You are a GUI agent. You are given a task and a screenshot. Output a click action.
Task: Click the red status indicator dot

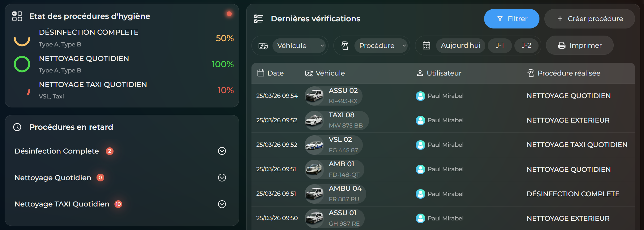tap(229, 14)
